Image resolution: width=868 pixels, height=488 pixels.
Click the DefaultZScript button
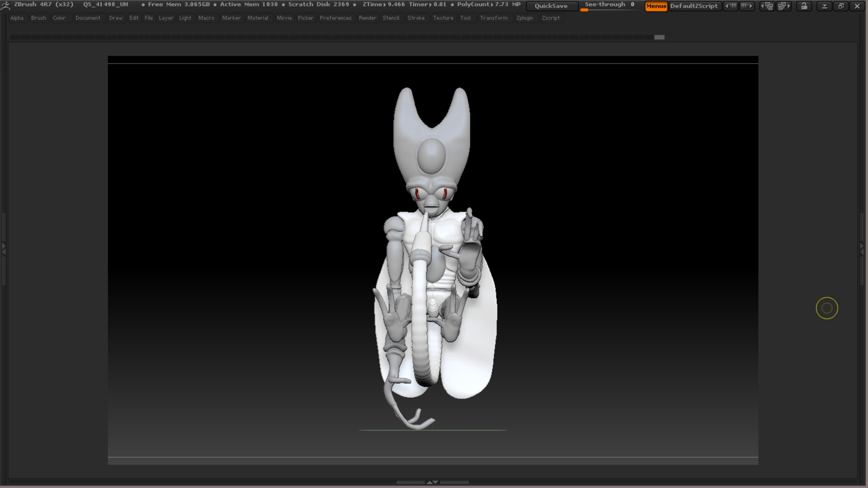693,6
